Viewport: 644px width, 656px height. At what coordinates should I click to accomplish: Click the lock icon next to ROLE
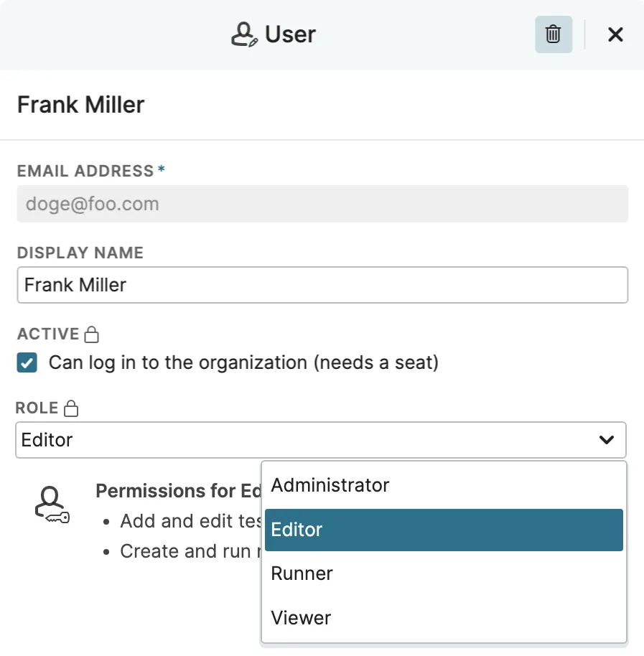pyautogui.click(x=71, y=408)
